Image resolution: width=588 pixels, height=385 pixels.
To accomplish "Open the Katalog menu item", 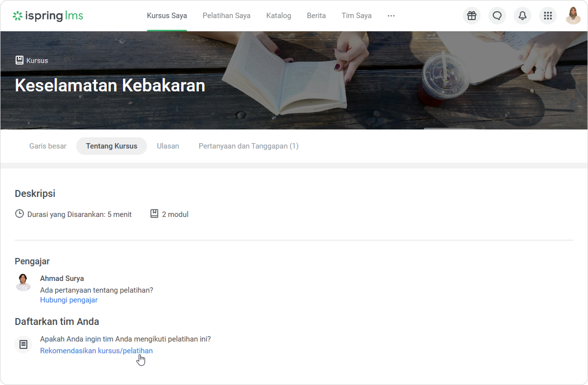I will click(278, 16).
